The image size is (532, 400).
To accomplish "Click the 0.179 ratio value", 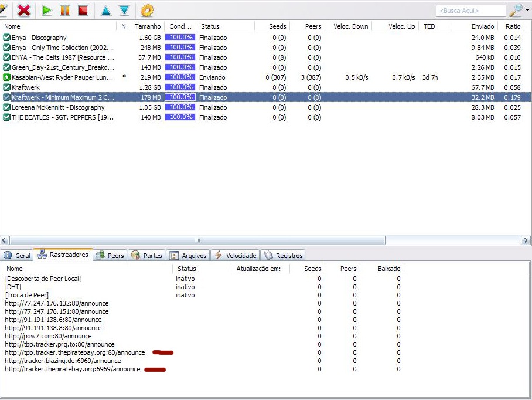I will [x=512, y=97].
